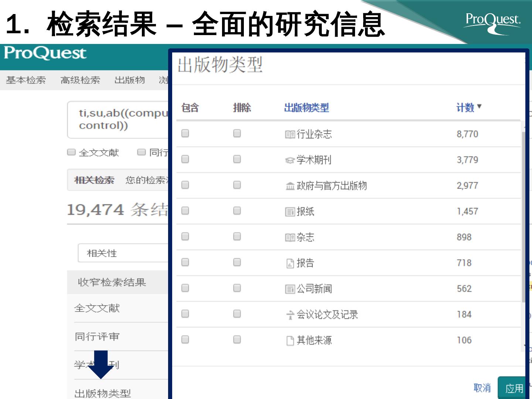This screenshot has height=399, width=532.
Task: Open the 高级检索 menu item
Action: pos(80,80)
